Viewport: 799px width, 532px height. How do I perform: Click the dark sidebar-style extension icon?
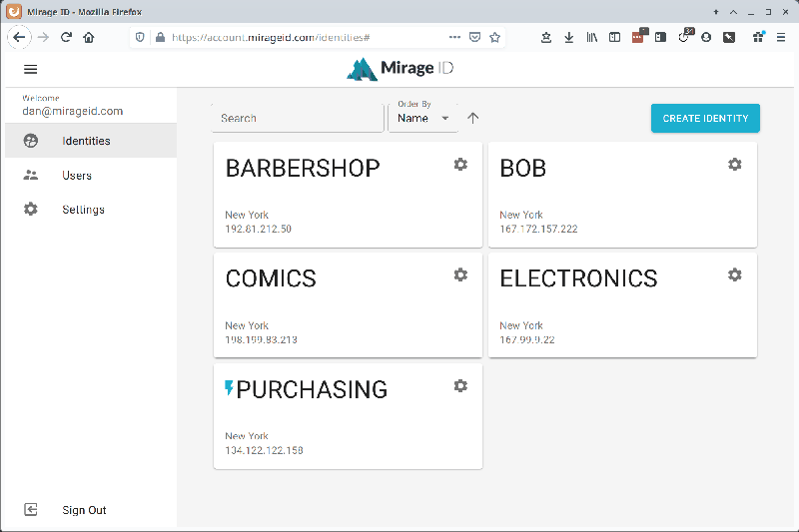pos(661,37)
